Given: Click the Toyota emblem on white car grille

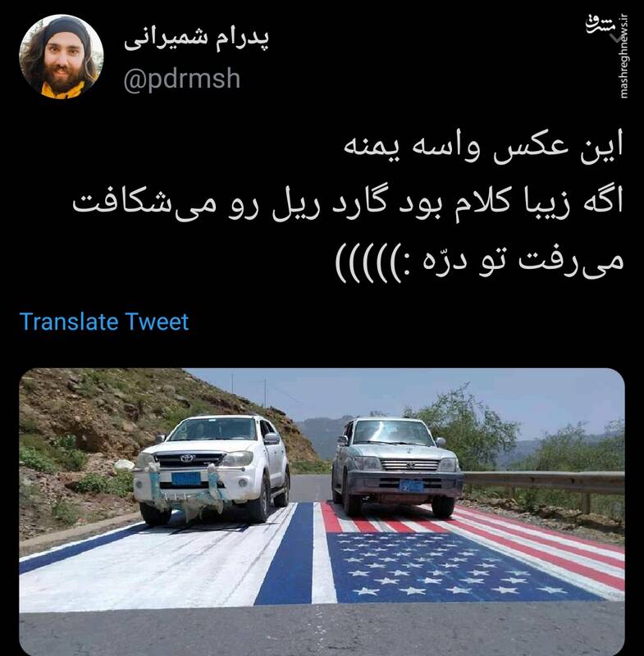Looking at the screenshot, I should pos(187,458).
